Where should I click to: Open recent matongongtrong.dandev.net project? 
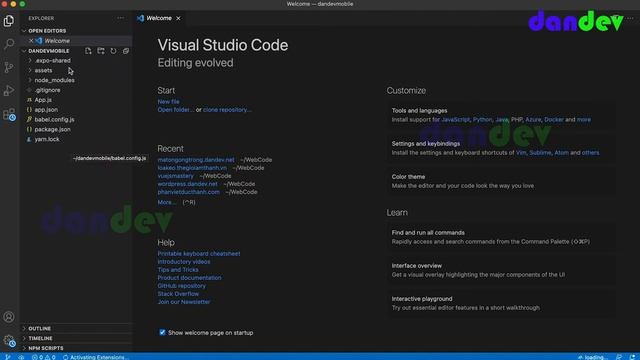click(196, 160)
